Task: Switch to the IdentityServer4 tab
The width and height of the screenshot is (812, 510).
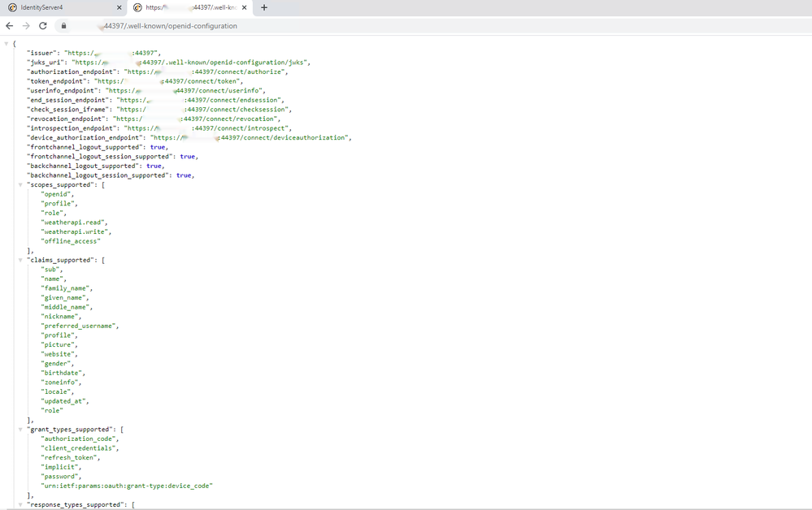Action: pos(63,8)
